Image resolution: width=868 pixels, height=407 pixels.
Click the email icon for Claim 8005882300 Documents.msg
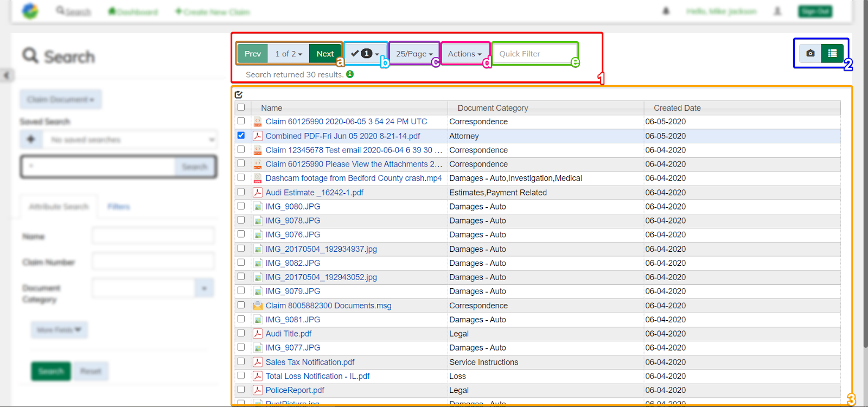258,306
